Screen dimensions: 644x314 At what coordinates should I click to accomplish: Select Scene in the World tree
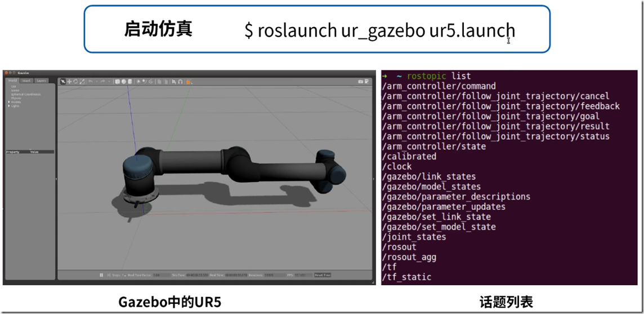coord(15,90)
